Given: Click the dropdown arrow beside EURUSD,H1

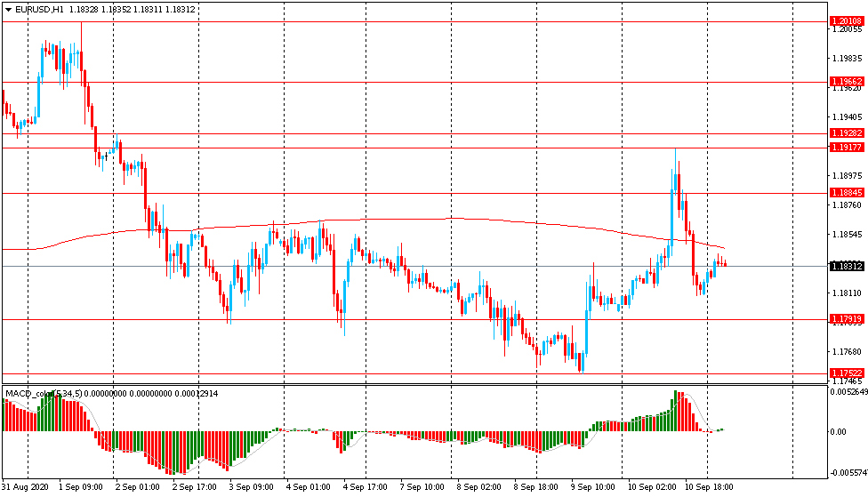Looking at the screenshot, I should 8,9.
